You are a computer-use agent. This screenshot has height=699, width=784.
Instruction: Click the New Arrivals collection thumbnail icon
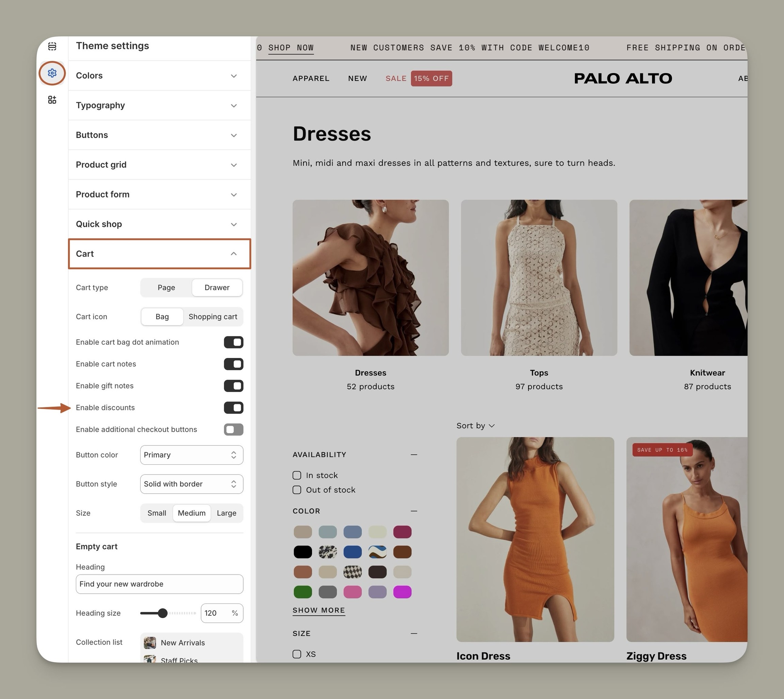click(150, 643)
